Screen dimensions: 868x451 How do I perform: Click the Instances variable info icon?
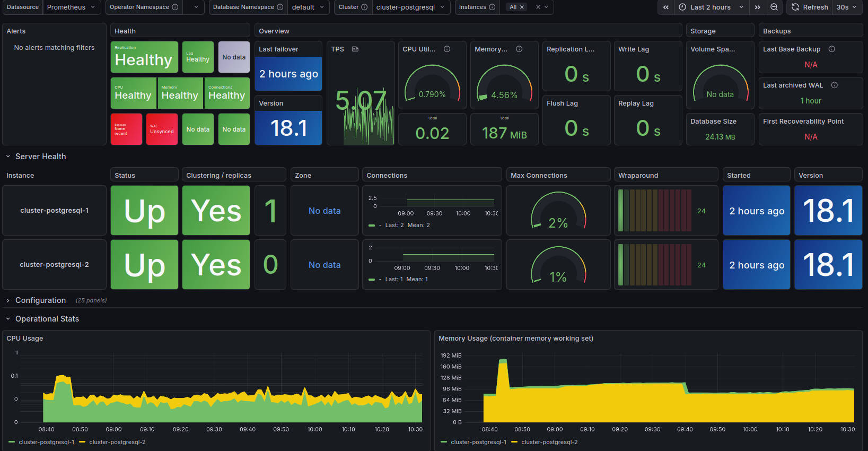tap(492, 7)
